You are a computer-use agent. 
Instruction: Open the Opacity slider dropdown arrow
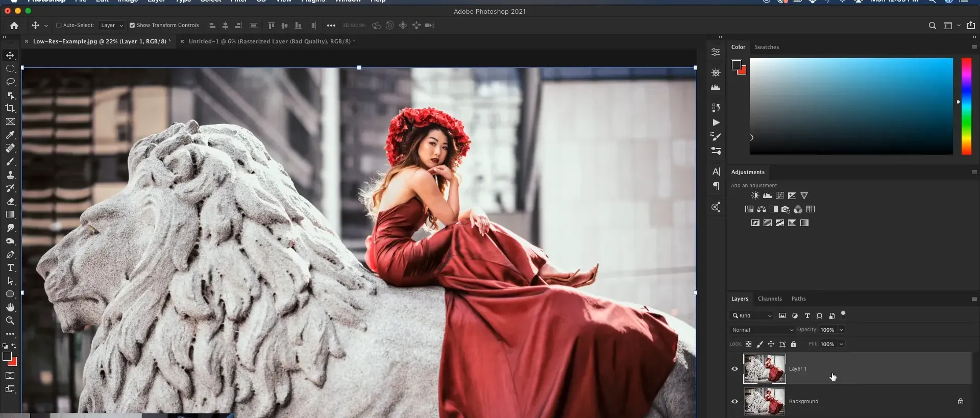pos(841,330)
